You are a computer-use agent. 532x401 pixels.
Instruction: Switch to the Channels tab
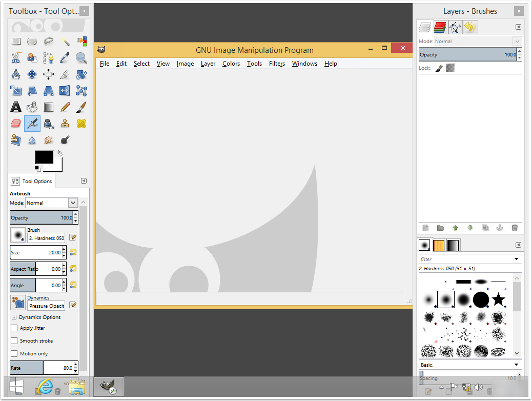click(x=440, y=27)
